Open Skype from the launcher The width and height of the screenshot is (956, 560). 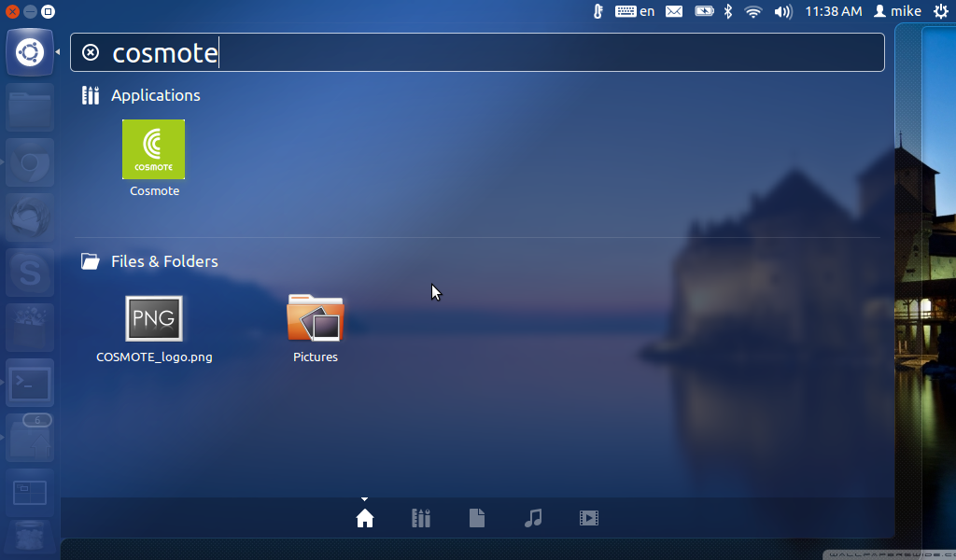[x=30, y=273]
